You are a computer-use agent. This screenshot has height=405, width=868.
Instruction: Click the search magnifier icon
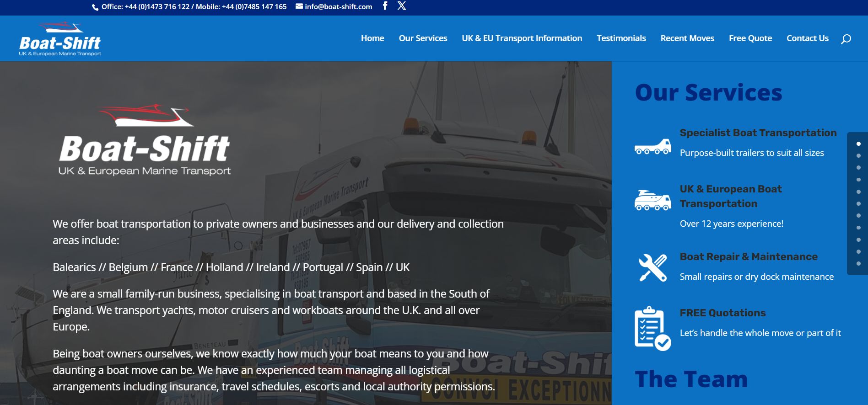(x=846, y=39)
